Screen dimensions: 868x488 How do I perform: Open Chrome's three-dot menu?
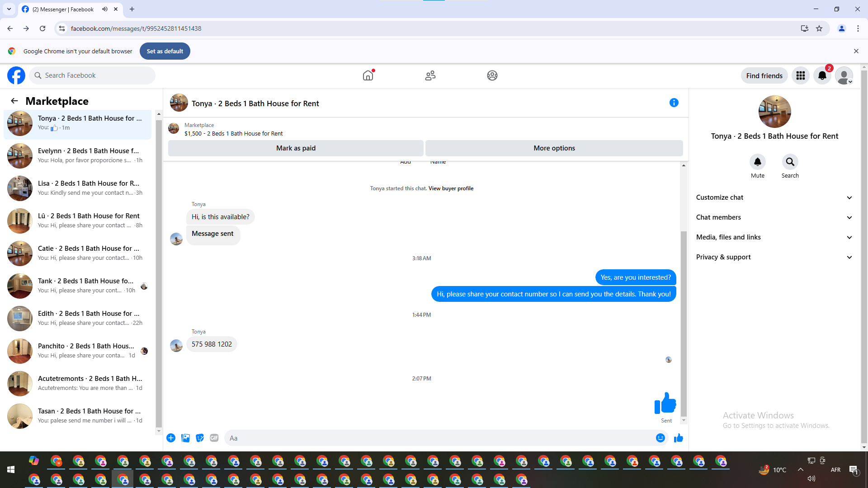pyautogui.click(x=858, y=28)
